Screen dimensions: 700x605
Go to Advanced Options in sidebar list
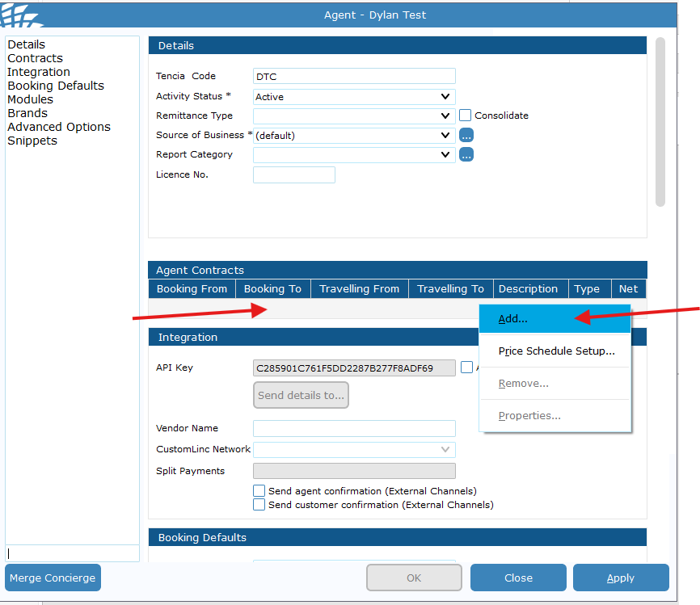pyautogui.click(x=59, y=127)
